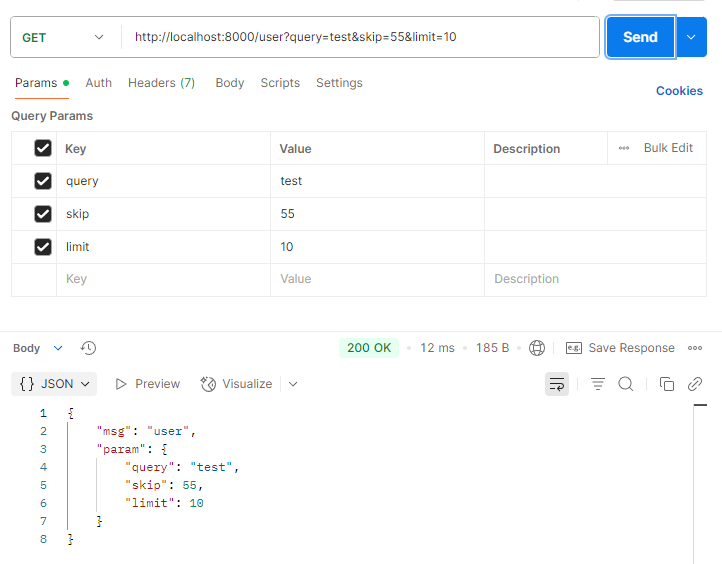722x564 pixels.
Task: Click the 'skip' key cell
Action: pos(163,214)
